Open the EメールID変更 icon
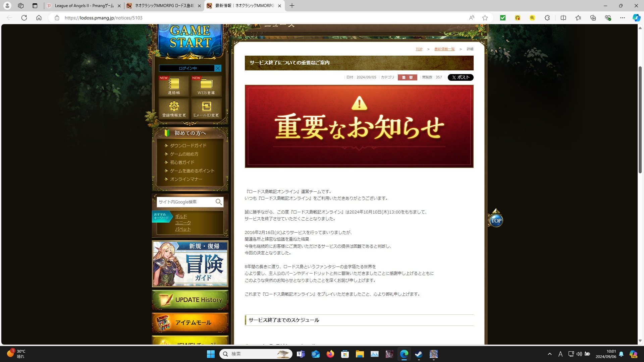 206,108
